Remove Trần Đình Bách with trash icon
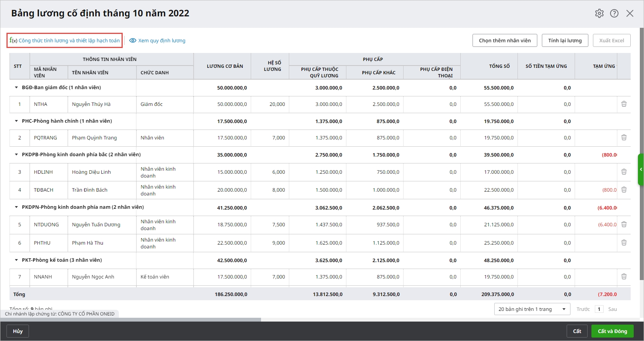Screen dimensions: 644x341 [624, 190]
